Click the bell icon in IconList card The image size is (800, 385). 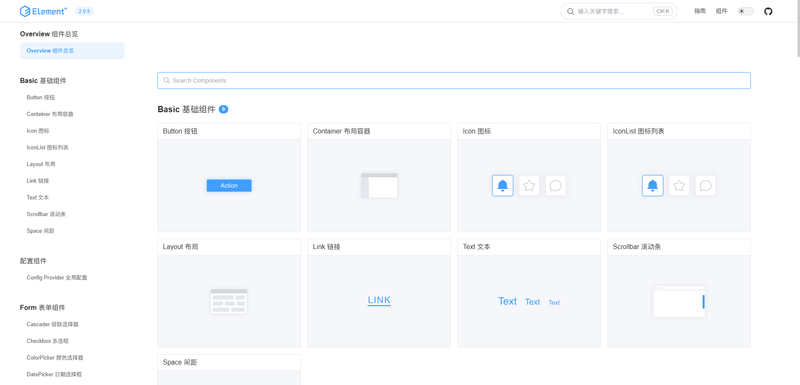(x=653, y=186)
